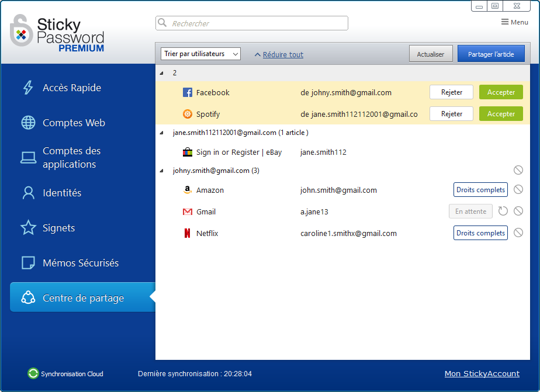
Task: Revoke all sharing with johny.smith@gmail.com
Action: (518, 170)
